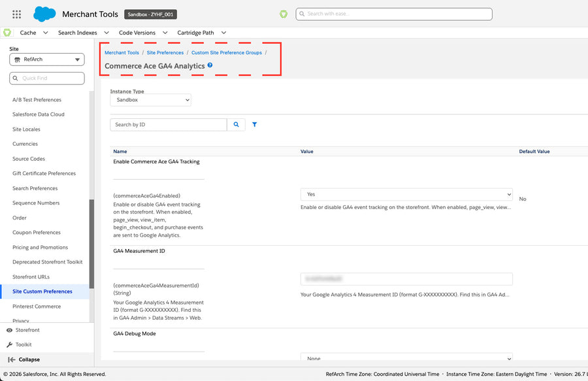Open Currencies in sidebar
This screenshot has width=588, height=381.
(25, 144)
